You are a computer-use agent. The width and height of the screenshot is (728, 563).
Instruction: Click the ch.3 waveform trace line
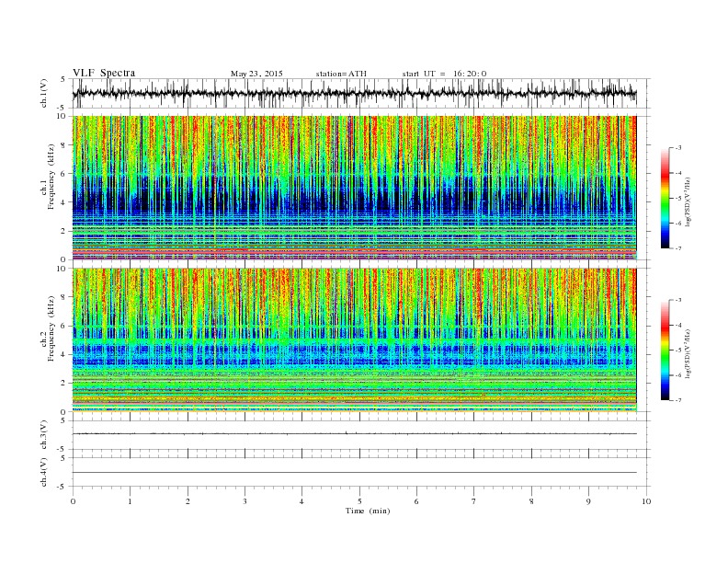coord(354,434)
